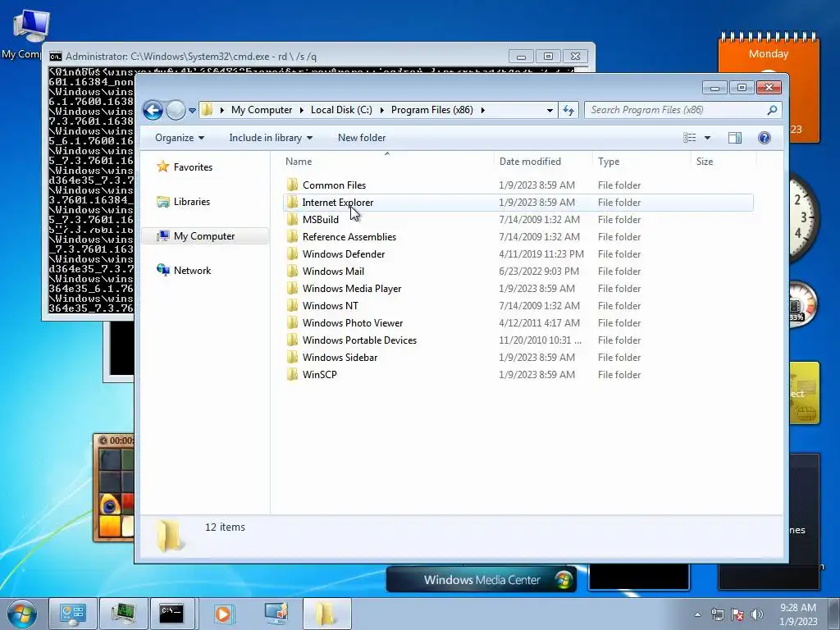Image resolution: width=840 pixels, height=630 pixels.
Task: Select Reference Assemblies folder icon
Action: (x=293, y=237)
